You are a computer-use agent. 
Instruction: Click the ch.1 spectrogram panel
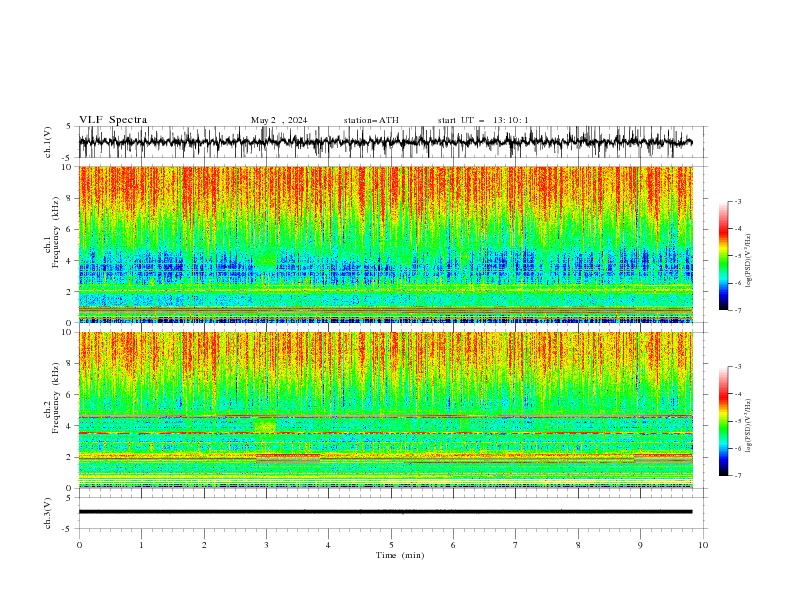click(x=385, y=244)
